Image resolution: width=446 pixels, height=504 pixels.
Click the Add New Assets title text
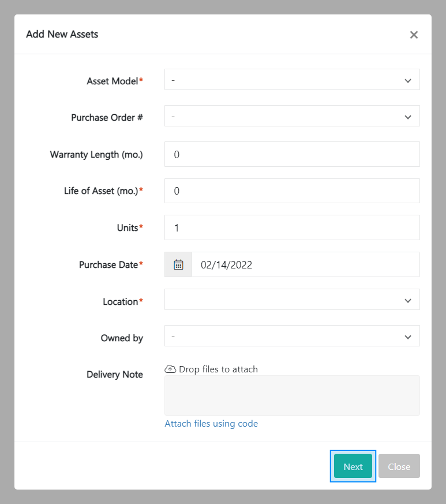[x=62, y=34]
